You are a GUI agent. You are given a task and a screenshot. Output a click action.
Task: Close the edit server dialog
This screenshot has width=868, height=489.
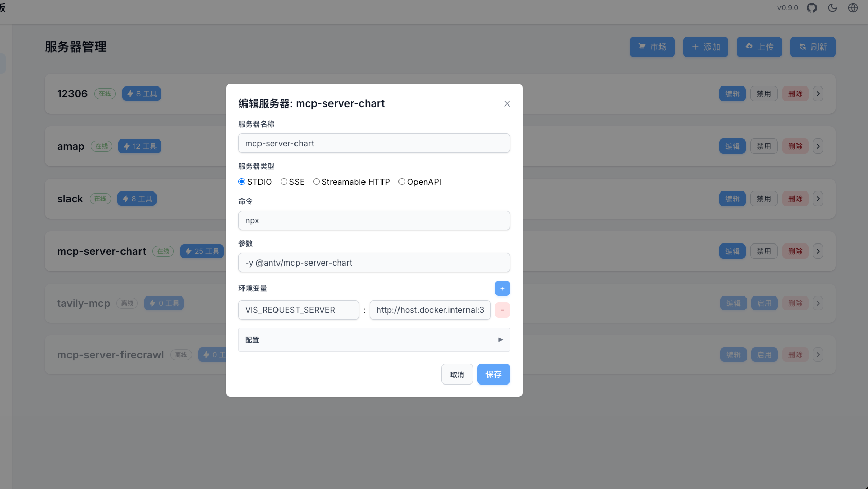[x=507, y=103]
